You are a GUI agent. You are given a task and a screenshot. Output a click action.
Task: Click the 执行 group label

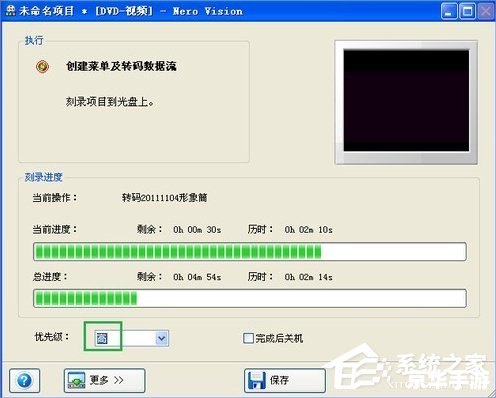tap(34, 40)
